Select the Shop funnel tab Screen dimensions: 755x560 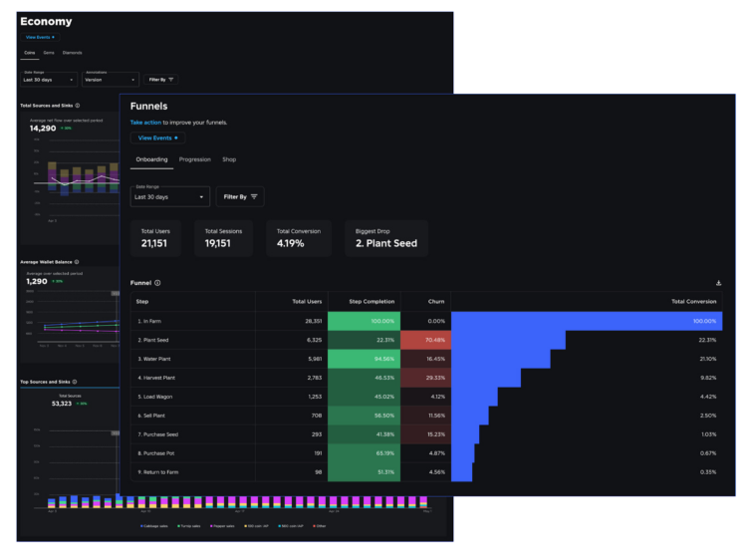(x=229, y=159)
